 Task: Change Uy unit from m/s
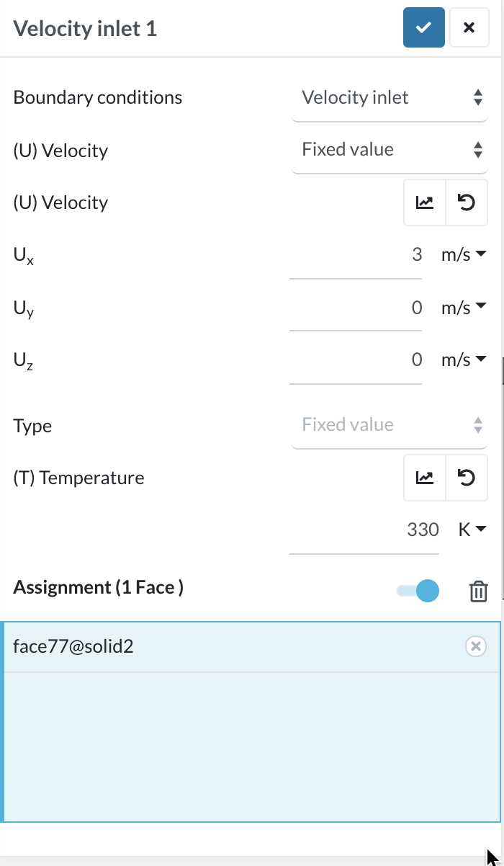tap(464, 308)
